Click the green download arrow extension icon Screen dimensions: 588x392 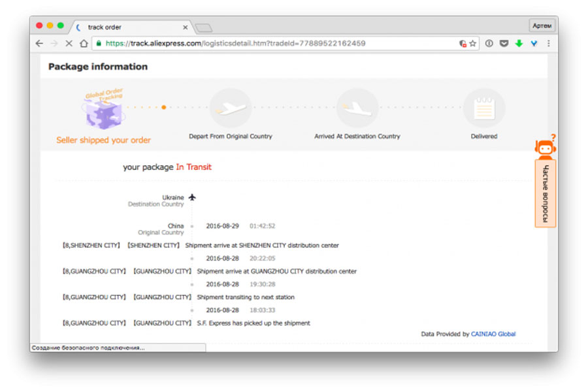click(519, 44)
